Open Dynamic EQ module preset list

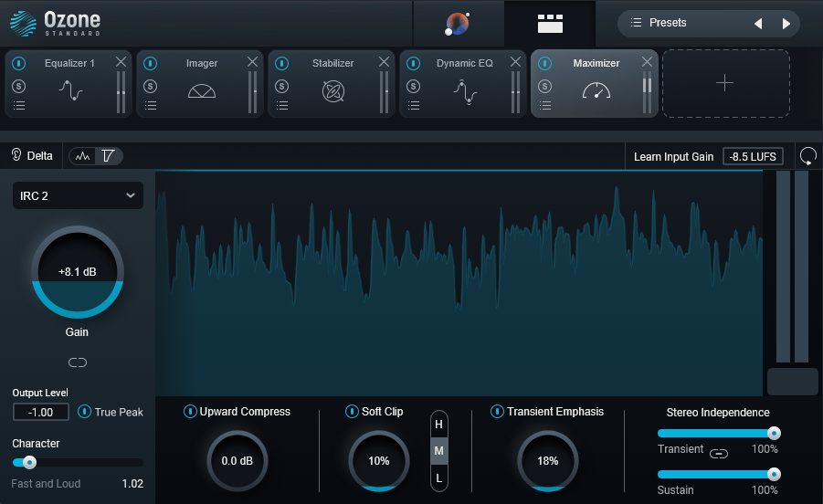point(414,106)
